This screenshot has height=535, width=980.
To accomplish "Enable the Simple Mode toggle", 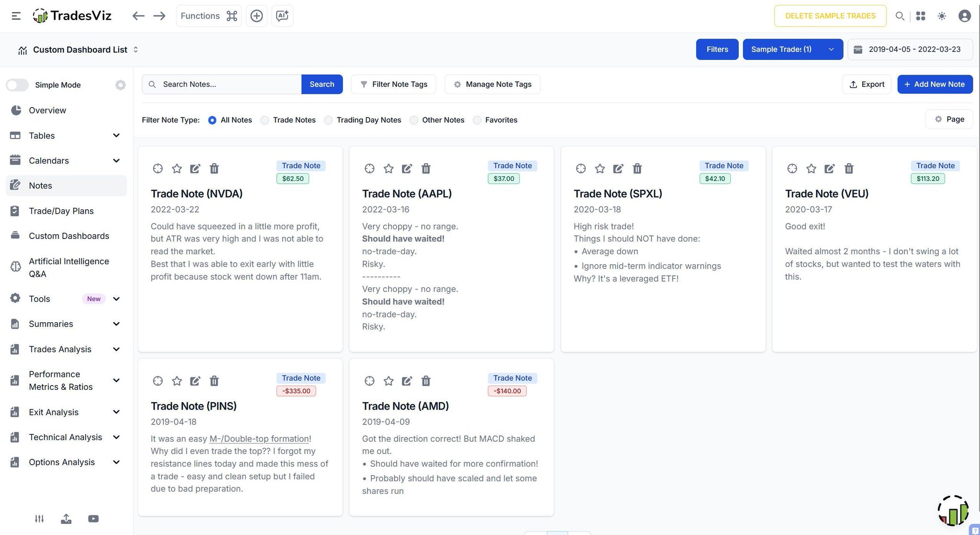I will (18, 85).
